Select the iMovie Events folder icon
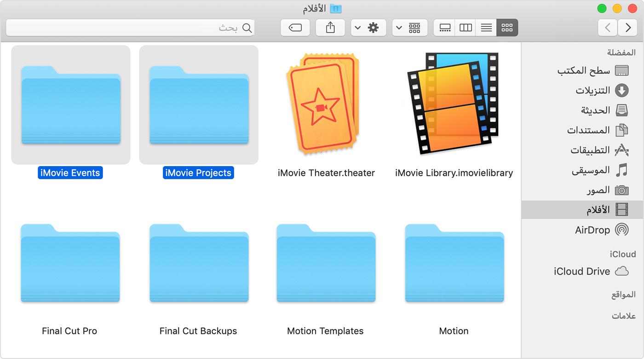The image size is (644, 359). [x=71, y=105]
